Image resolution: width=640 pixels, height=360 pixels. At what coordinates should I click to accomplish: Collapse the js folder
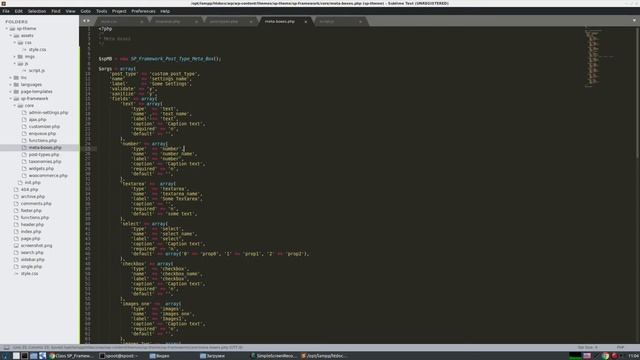coord(15,64)
